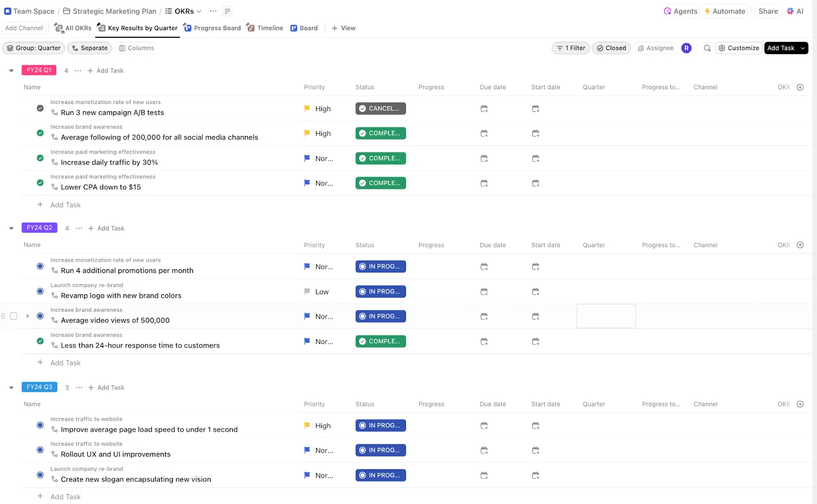This screenshot has width=817, height=504.
Task: Click the R assignee avatar
Action: (x=686, y=48)
